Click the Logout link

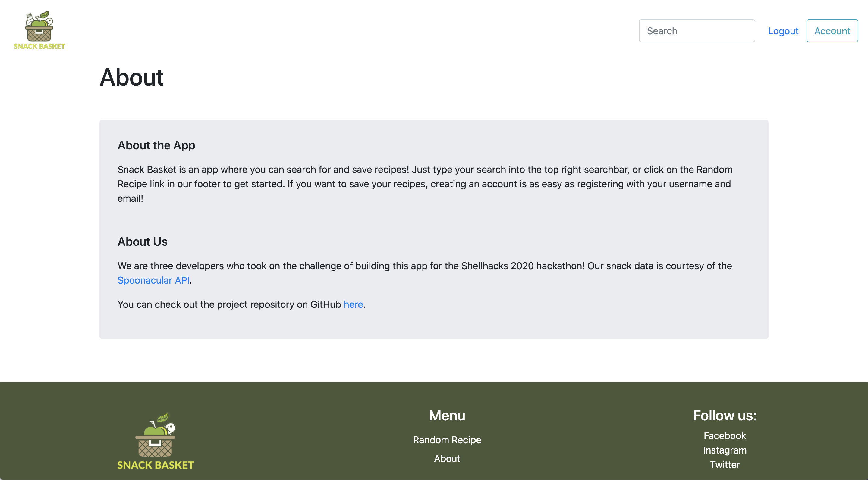click(783, 31)
